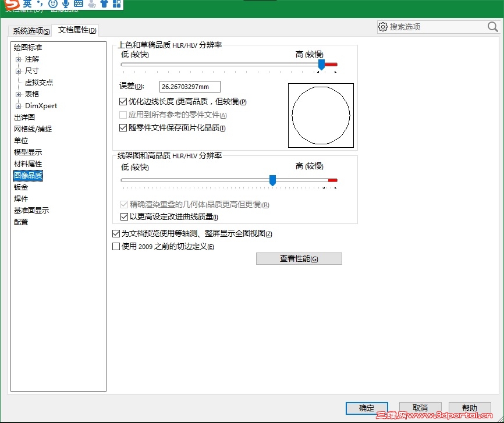Viewport: 504px width, 423px height.
Task: Enable 使用 2009 之前的切边定义
Action: tap(116, 246)
